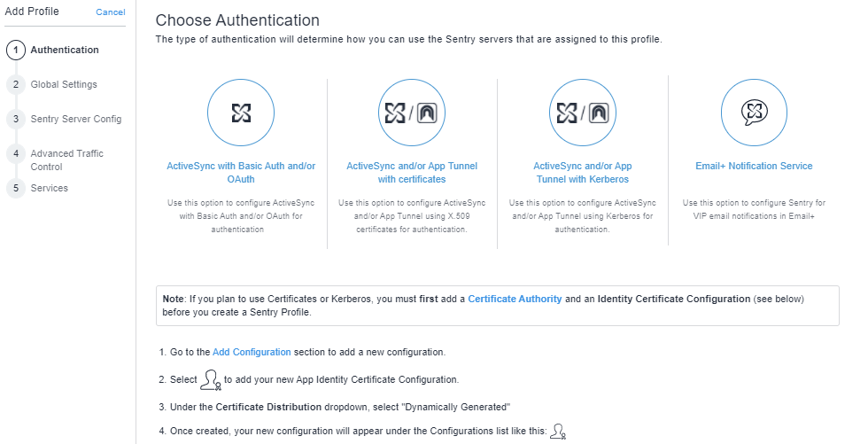Open the Certificate Authority link
Image resolution: width=868 pixels, height=444 pixels.
click(515, 300)
